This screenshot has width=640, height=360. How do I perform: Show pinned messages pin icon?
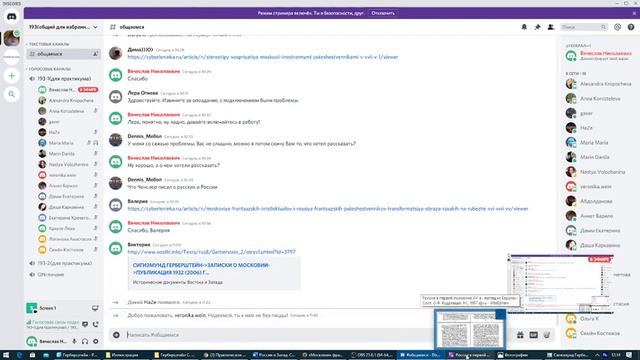pos(537,27)
